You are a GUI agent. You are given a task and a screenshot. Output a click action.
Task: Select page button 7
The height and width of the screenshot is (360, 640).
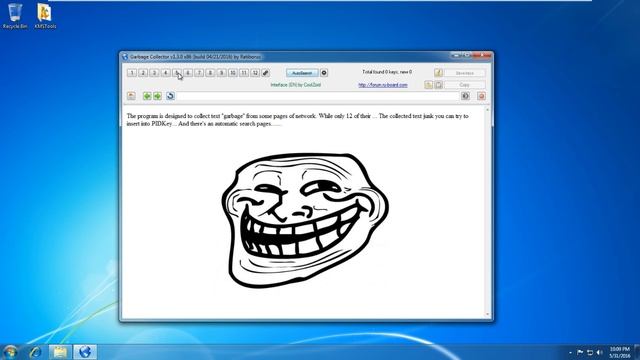(199, 73)
